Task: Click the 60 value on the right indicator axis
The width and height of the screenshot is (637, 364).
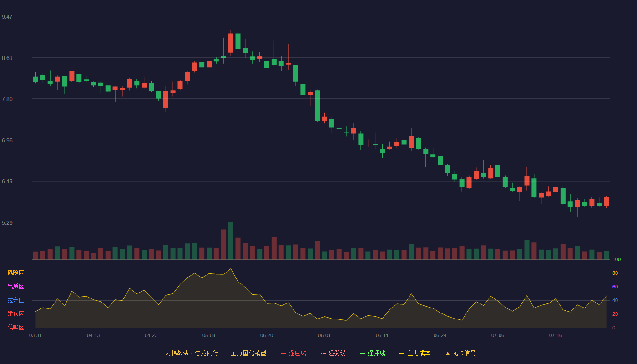Action: tap(615, 287)
